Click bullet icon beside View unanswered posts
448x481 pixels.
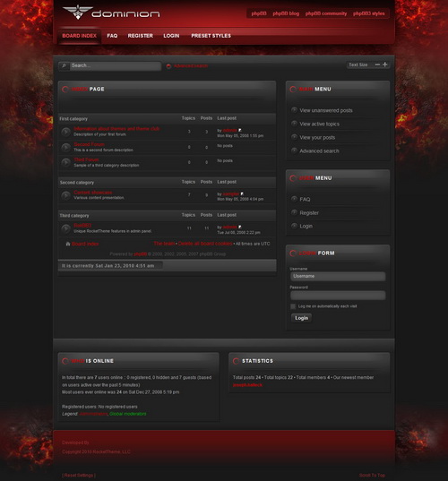click(294, 110)
